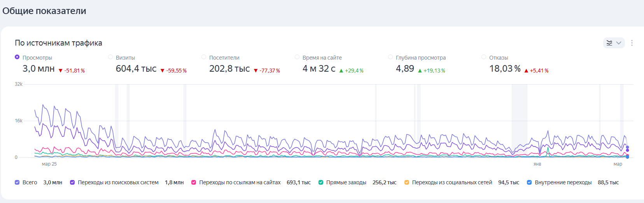Click the 1,8 млн legend value
Image resolution: width=644 pixels, height=203 pixels.
click(x=174, y=182)
